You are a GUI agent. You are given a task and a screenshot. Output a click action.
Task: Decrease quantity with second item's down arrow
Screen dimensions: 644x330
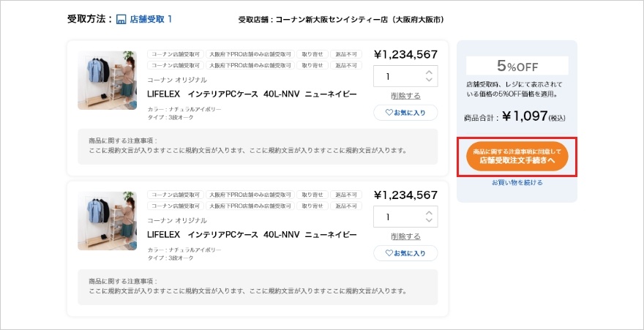pyautogui.click(x=429, y=220)
